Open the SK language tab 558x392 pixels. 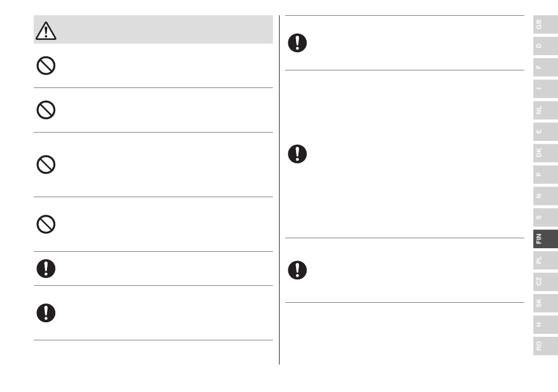point(546,303)
